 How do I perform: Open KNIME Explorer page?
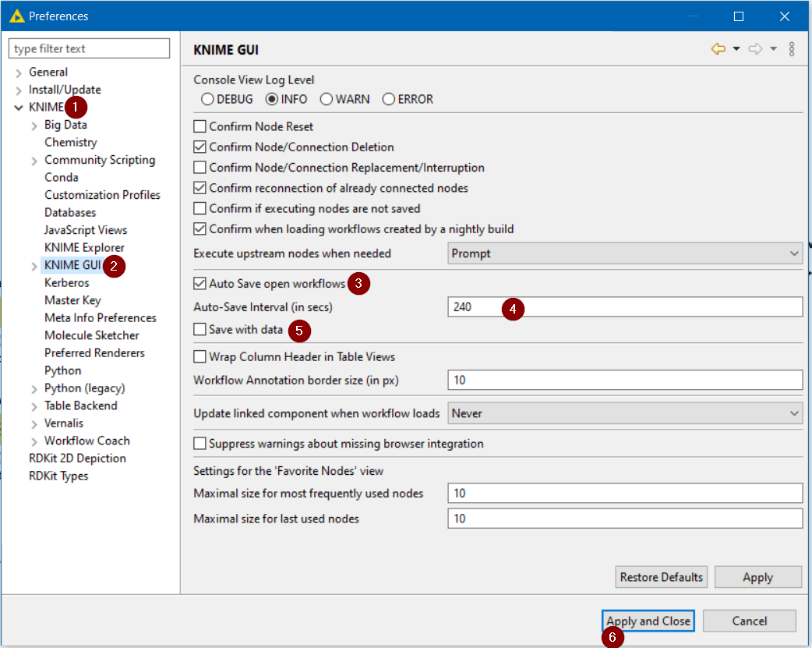[x=84, y=248]
